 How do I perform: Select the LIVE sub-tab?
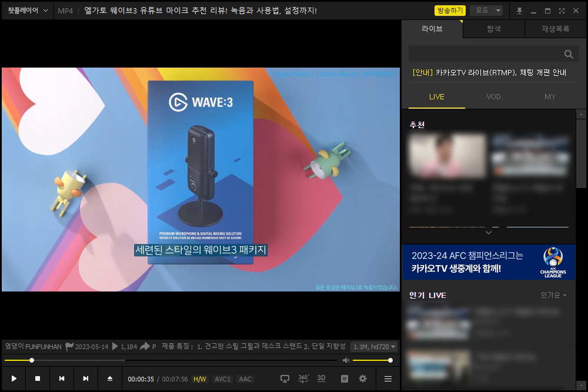[436, 97]
